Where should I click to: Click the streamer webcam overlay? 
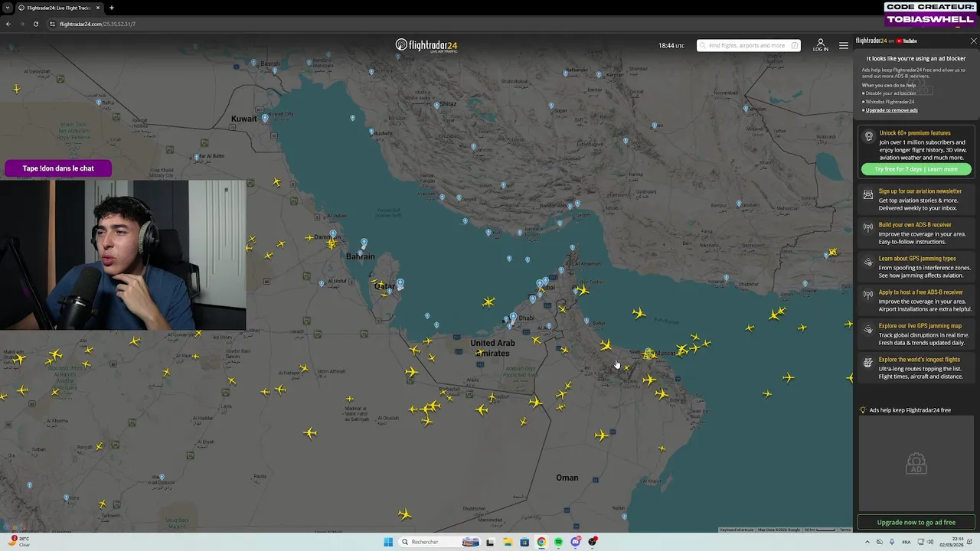pos(122,255)
